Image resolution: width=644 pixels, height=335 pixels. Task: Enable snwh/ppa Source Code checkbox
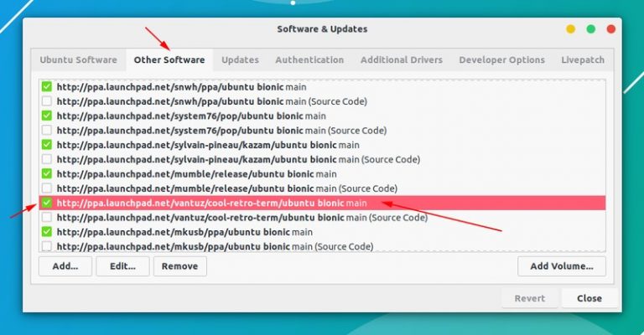pos(47,101)
